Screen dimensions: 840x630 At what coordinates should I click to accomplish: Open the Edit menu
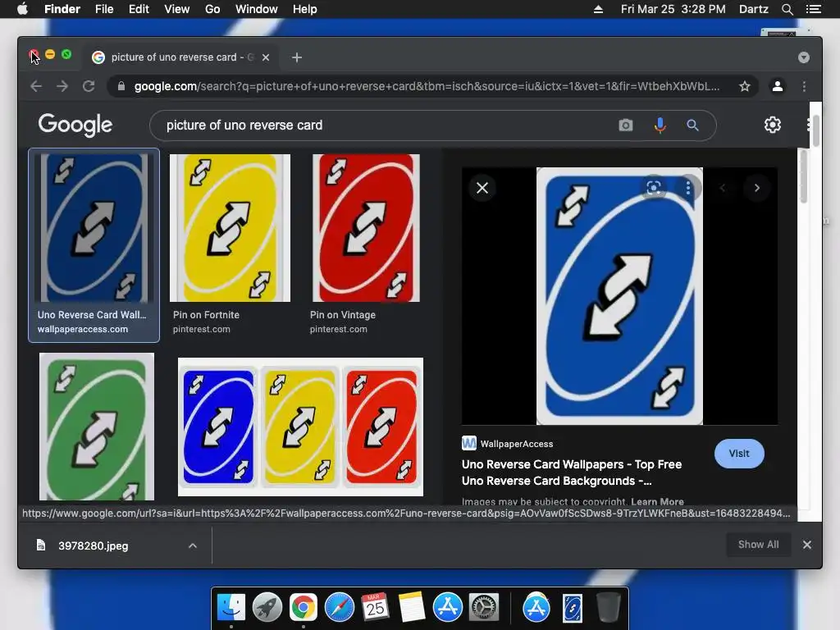click(139, 9)
